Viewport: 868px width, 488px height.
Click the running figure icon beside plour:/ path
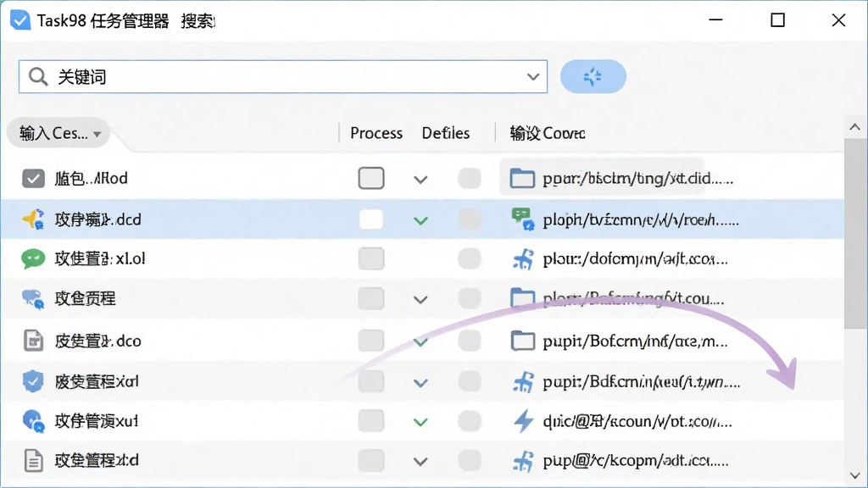tap(523, 259)
